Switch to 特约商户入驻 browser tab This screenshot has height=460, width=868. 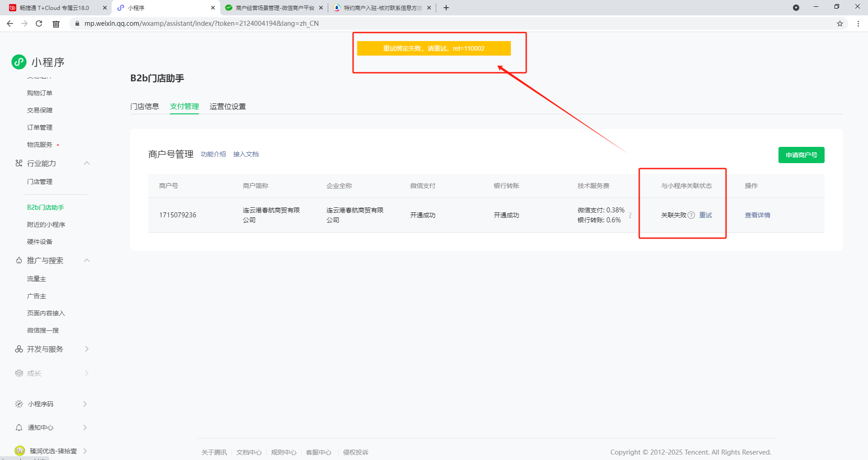[x=382, y=8]
